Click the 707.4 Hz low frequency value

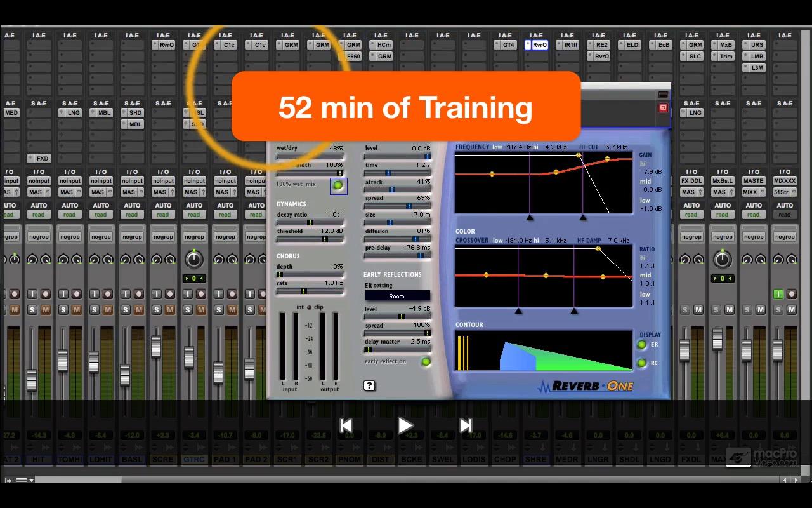(518, 147)
